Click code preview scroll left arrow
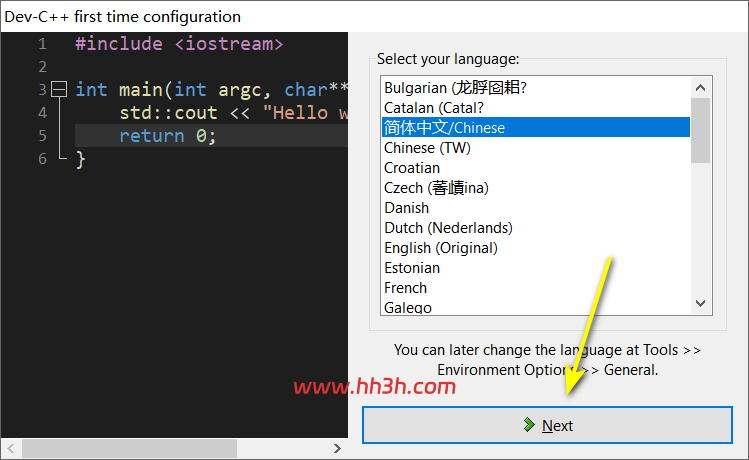 point(11,448)
